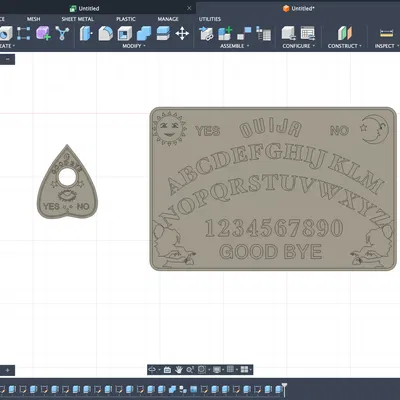Click the Display Settings monitor icon
This screenshot has height=400, width=400.
pyautogui.click(x=217, y=369)
